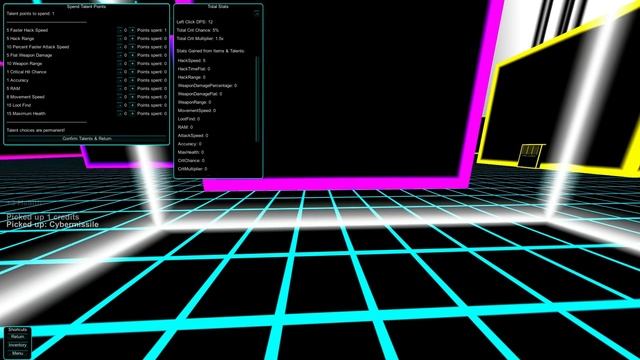Increase Hack Range talent with plus
Image resolution: width=640 pixels, height=360 pixels.
[x=132, y=38]
